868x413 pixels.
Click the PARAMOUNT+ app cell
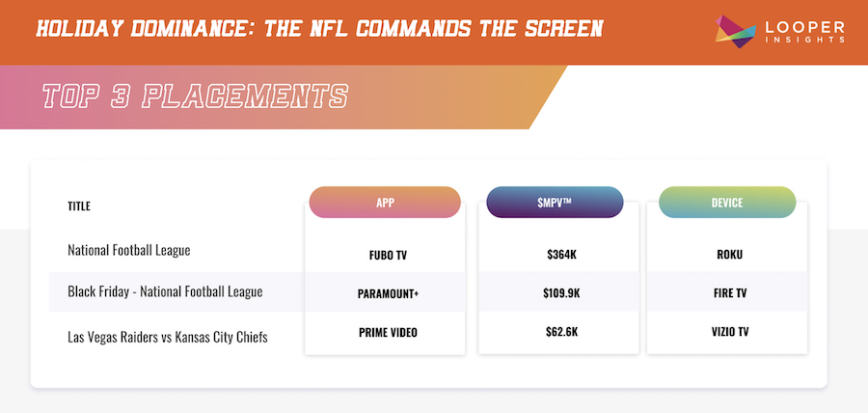tap(384, 292)
